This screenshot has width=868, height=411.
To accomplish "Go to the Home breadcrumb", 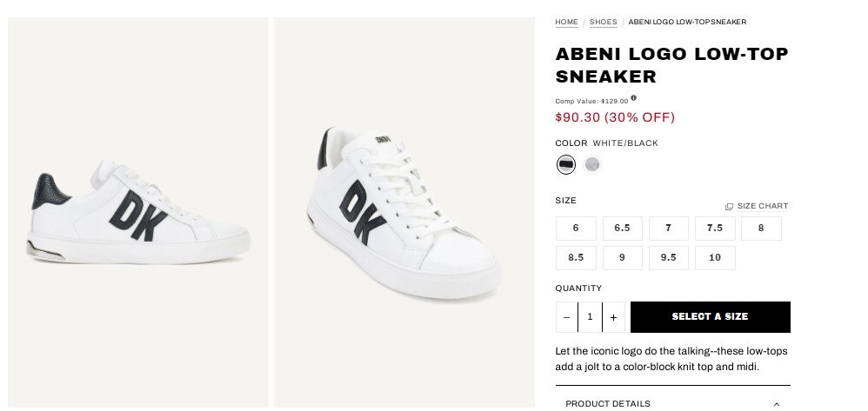I will (566, 22).
